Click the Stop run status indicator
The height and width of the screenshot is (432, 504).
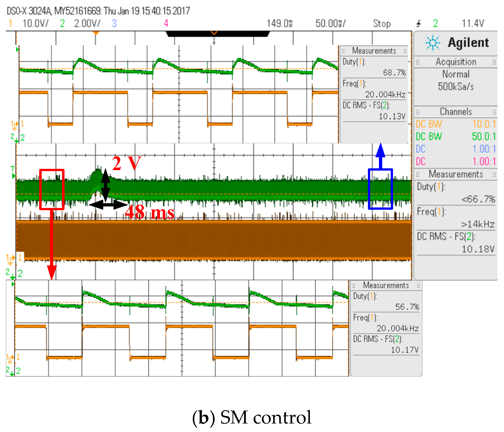tap(382, 24)
